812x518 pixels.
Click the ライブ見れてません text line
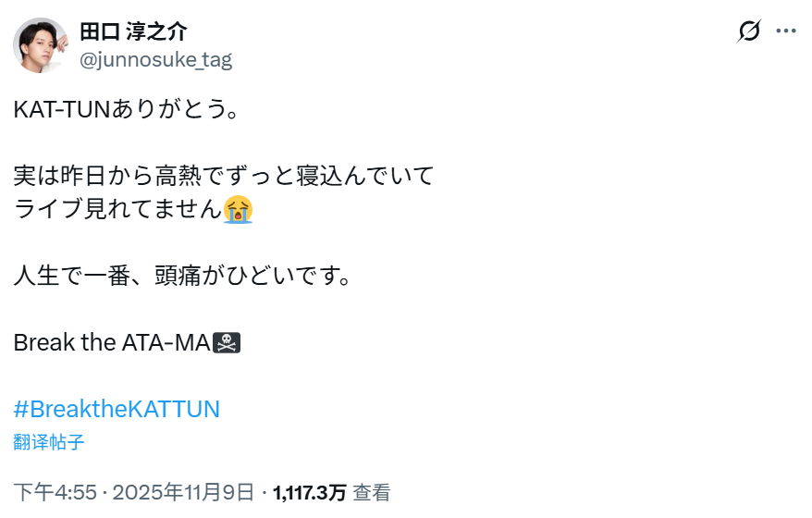tap(118, 209)
